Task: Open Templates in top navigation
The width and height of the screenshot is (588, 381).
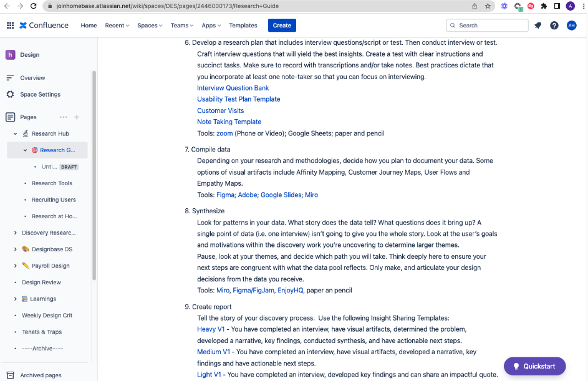Action: coord(243,26)
